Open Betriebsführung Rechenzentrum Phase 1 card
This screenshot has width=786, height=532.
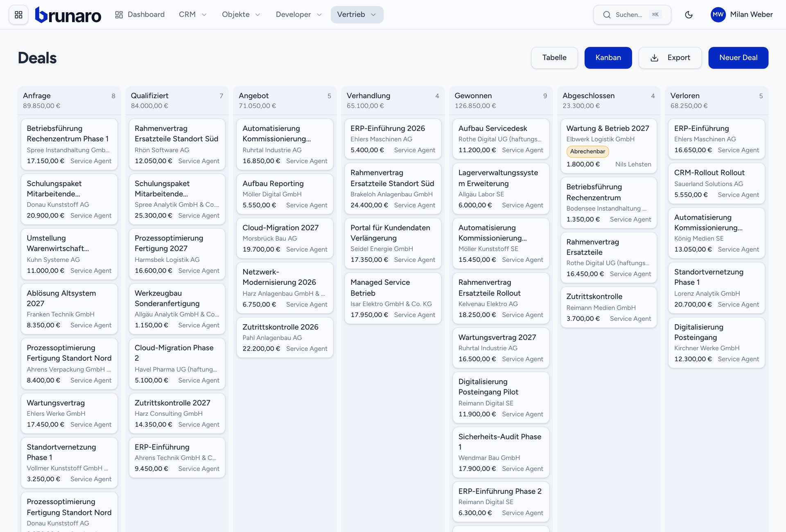tap(69, 144)
